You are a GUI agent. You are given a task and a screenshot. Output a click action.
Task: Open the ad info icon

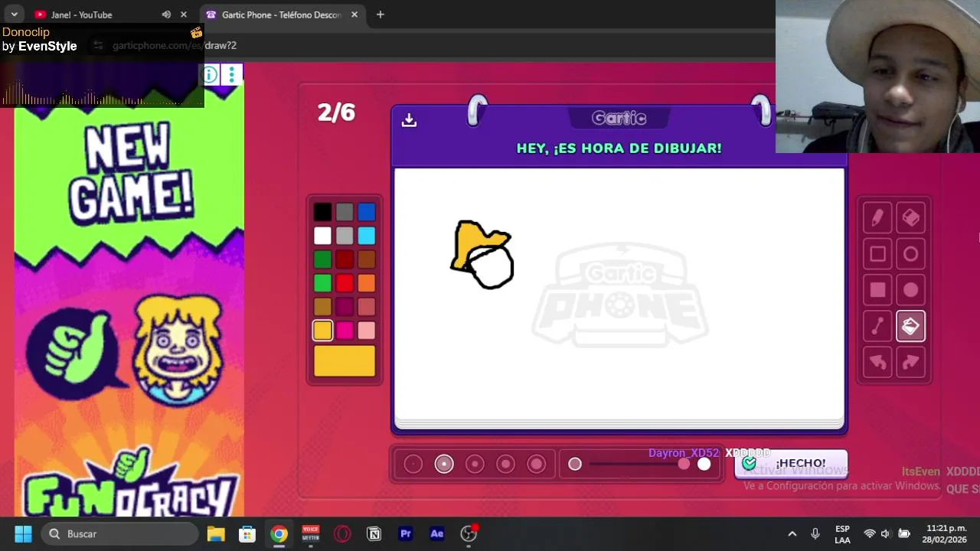pyautogui.click(x=209, y=74)
